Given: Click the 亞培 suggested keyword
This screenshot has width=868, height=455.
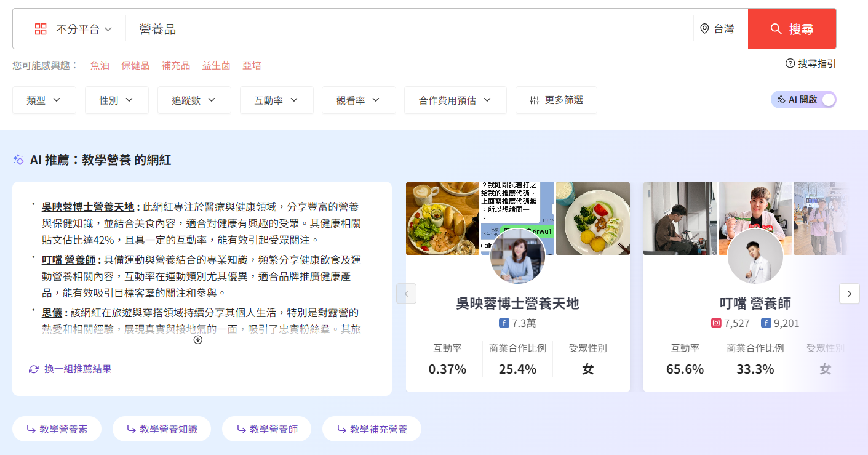Looking at the screenshot, I should click(252, 65).
